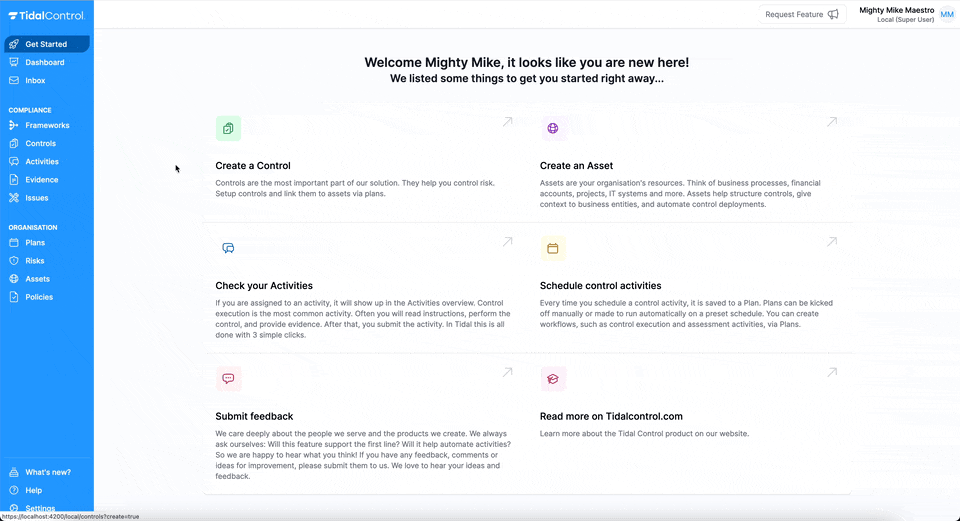Select Frameworks in the sidebar
The height and width of the screenshot is (521, 960).
pos(47,125)
